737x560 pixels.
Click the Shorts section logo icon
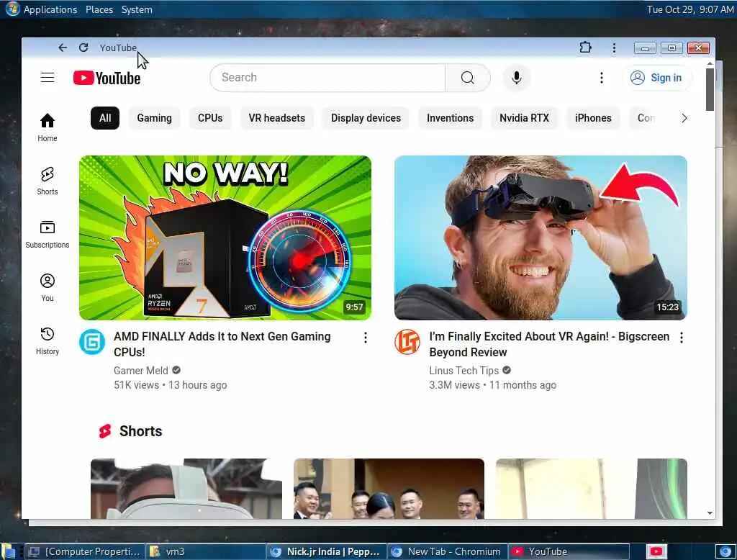coord(105,431)
